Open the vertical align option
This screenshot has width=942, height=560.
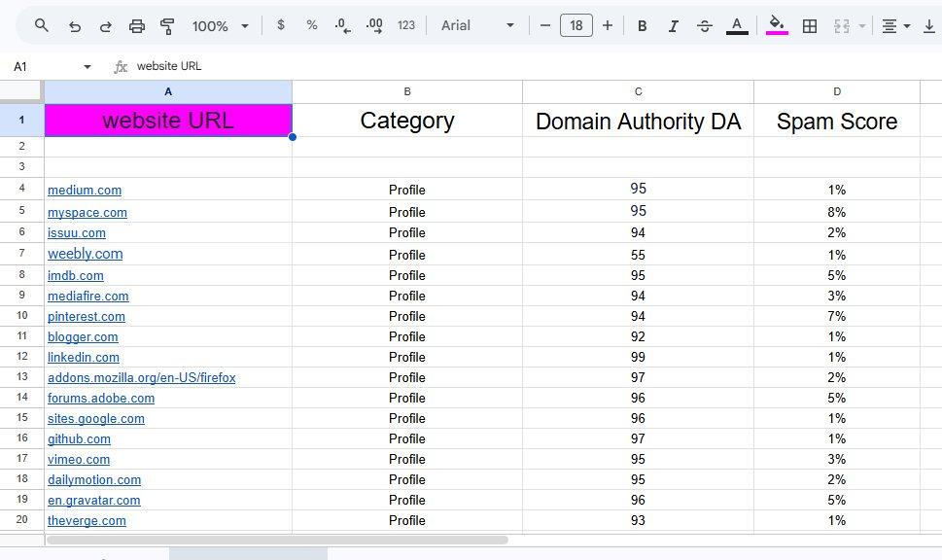coord(928,26)
